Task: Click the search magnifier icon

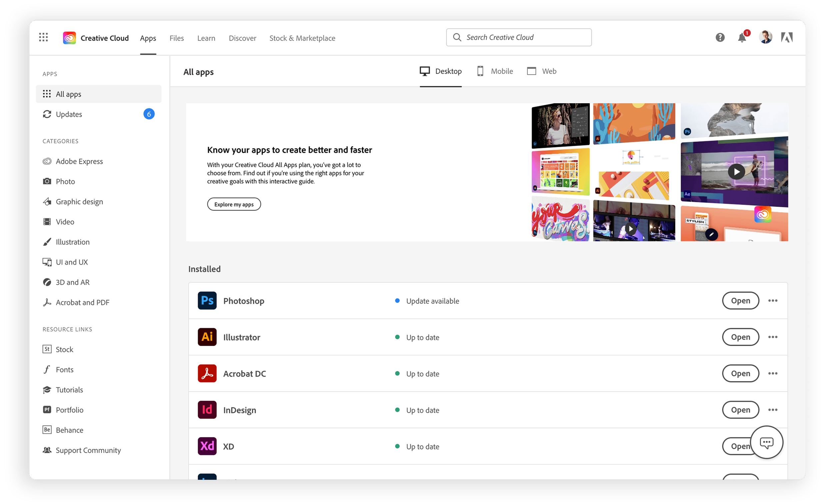Action: [x=457, y=38]
